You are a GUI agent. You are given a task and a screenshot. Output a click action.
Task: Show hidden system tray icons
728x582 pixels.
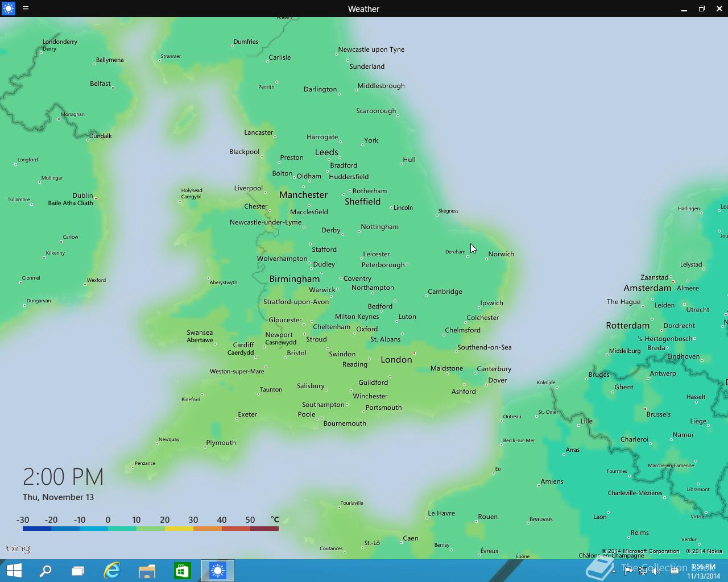tap(614, 571)
